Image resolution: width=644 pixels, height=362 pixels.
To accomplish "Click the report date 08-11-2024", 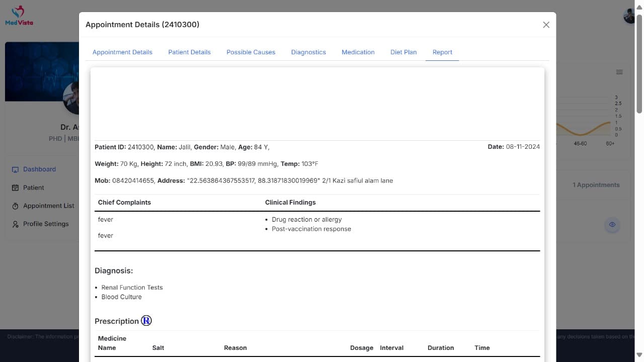I will [523, 147].
